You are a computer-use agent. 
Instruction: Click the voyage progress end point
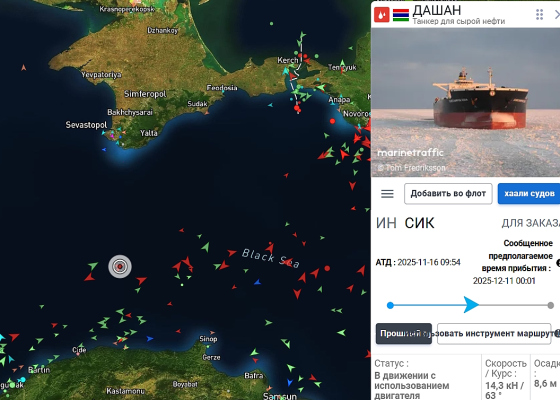point(551,305)
